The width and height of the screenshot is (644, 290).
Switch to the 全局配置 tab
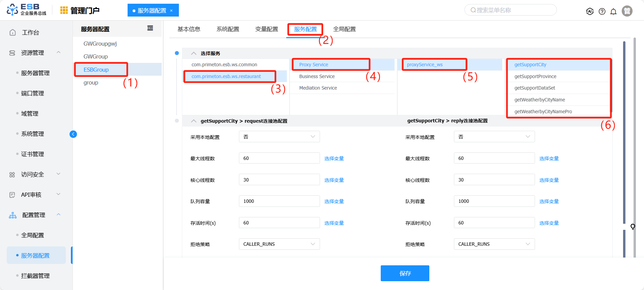[x=344, y=29]
